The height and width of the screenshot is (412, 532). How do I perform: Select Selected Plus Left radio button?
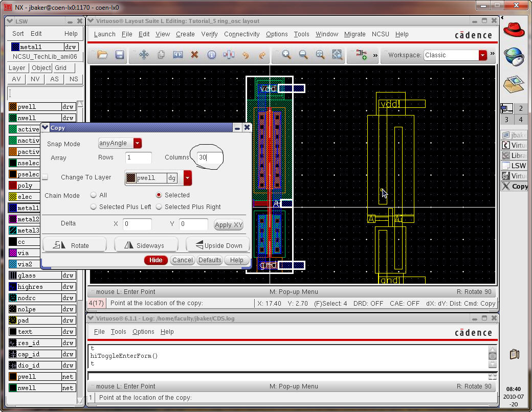point(94,207)
